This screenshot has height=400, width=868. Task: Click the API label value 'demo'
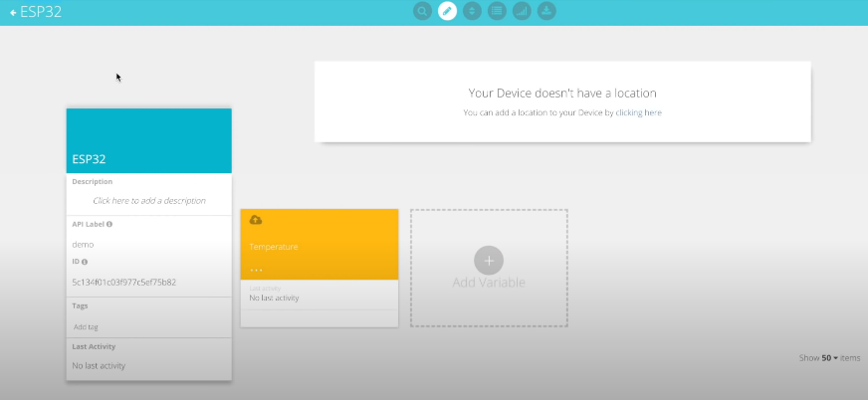pos(83,245)
